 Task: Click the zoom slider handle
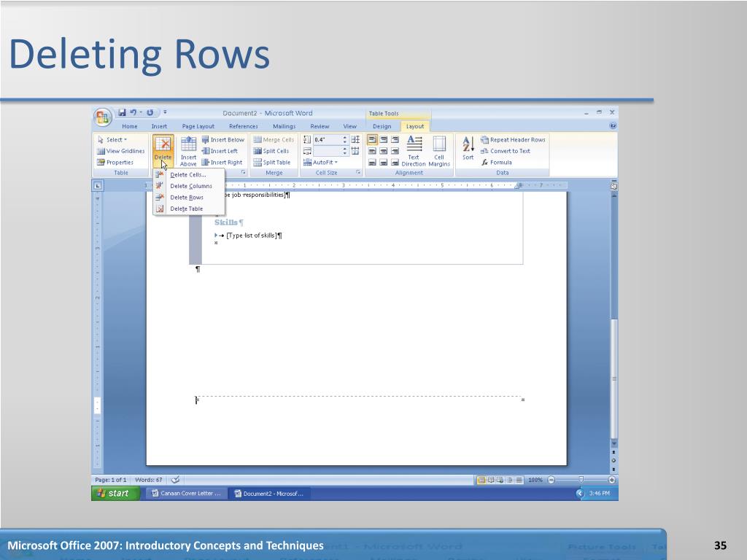pyautogui.click(x=581, y=480)
